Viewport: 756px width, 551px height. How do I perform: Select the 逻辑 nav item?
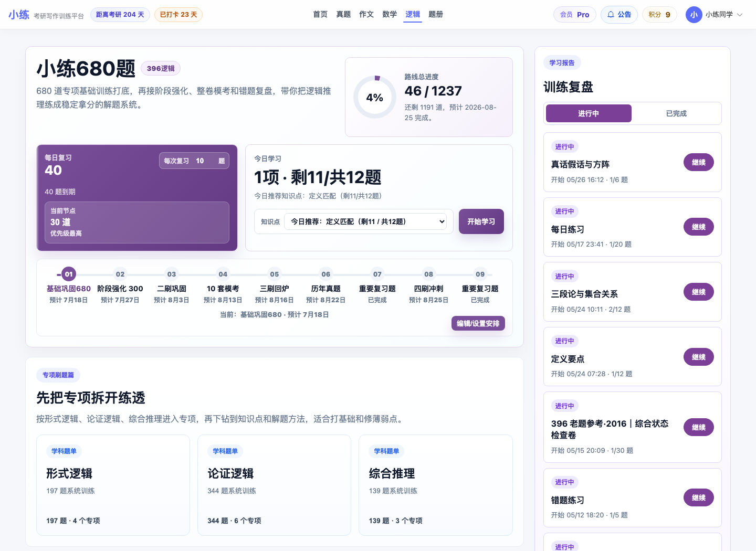coord(413,15)
